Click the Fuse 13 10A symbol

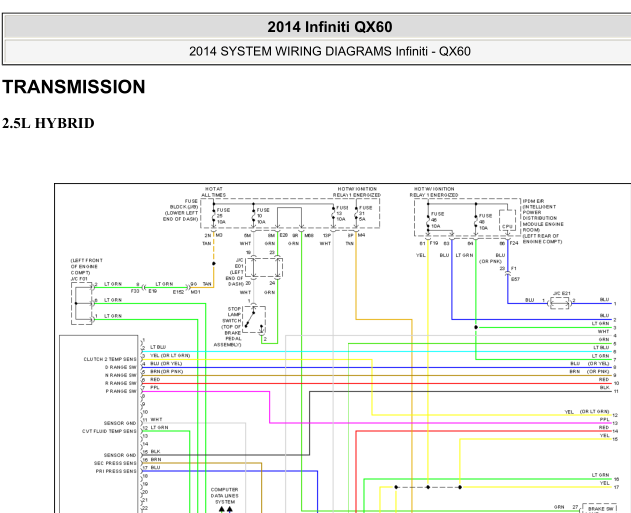tap(333, 214)
